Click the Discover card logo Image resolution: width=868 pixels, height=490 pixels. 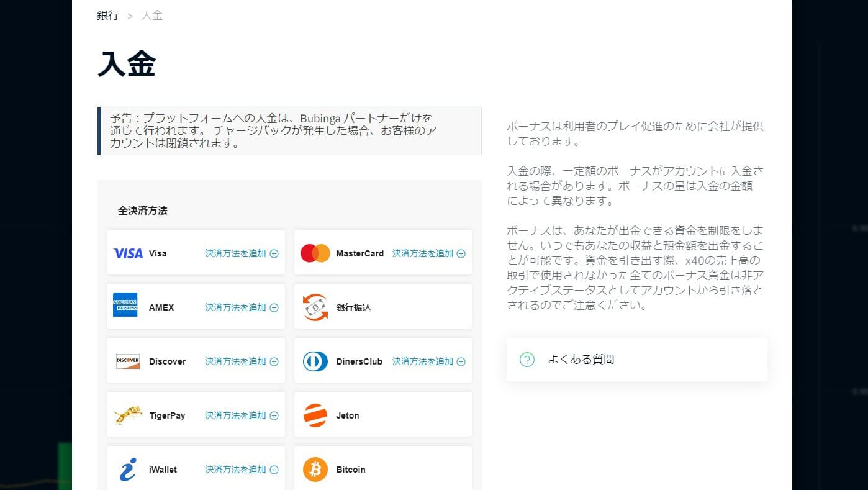[x=128, y=361]
